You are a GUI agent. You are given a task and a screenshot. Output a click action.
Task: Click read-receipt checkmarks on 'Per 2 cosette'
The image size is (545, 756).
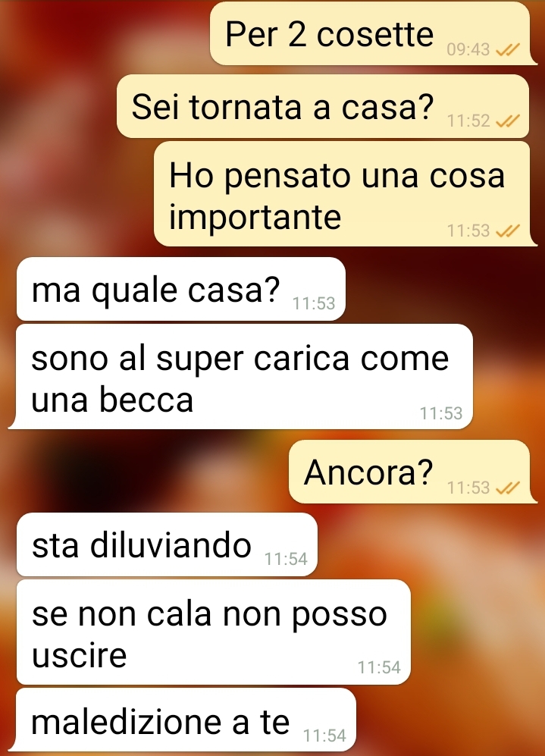[x=507, y=49]
